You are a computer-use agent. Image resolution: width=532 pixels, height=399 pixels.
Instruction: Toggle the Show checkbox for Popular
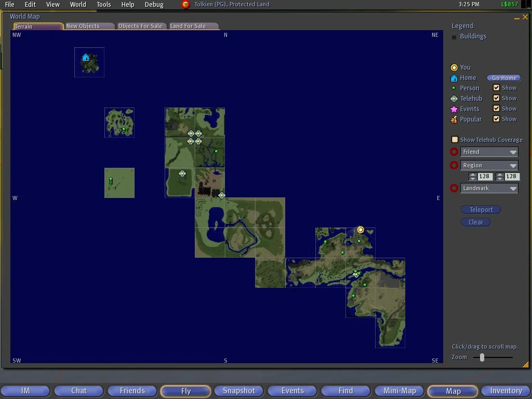pyautogui.click(x=496, y=119)
